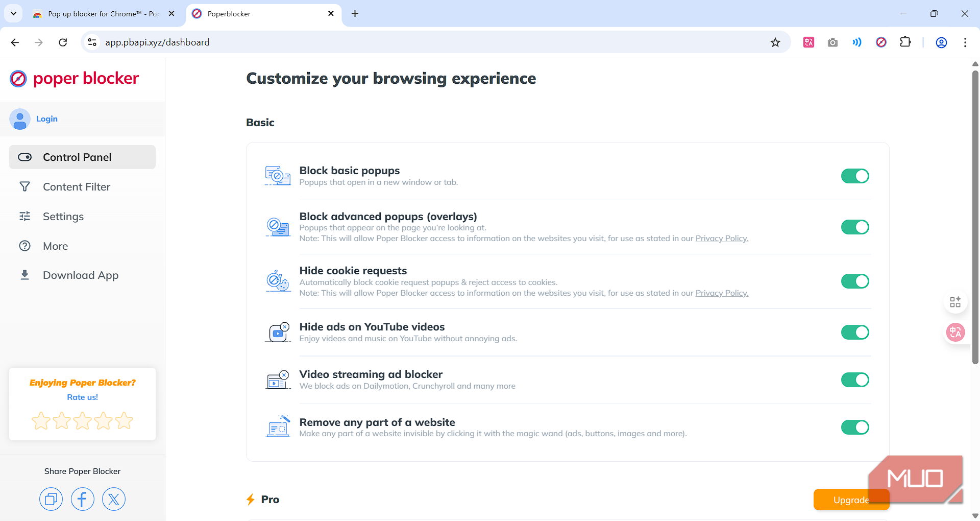The image size is (980, 521).
Task: Go back to previous page
Action: coord(15,42)
